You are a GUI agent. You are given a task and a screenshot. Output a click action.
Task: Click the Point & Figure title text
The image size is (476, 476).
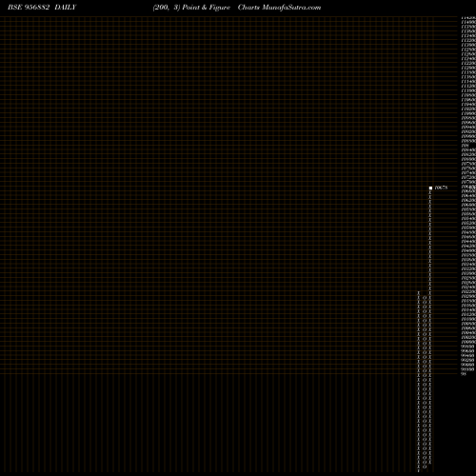pos(206,8)
